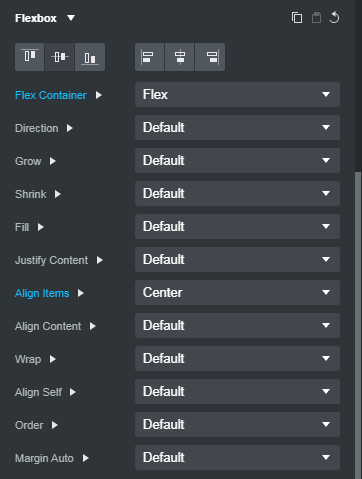Open the Margin Auto dropdown
Image resolution: width=362 pixels, height=479 pixels.
[x=237, y=458]
